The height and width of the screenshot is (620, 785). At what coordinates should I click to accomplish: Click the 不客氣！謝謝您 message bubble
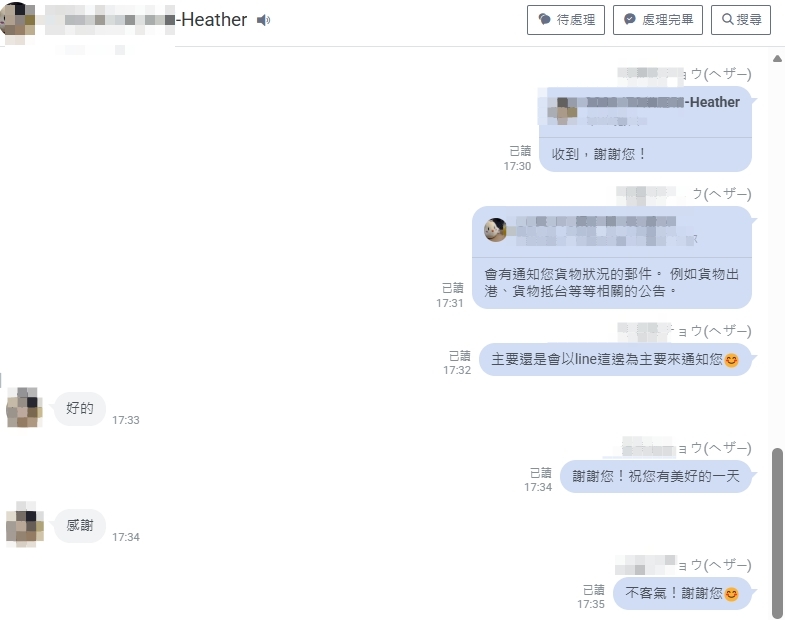pyautogui.click(x=682, y=593)
